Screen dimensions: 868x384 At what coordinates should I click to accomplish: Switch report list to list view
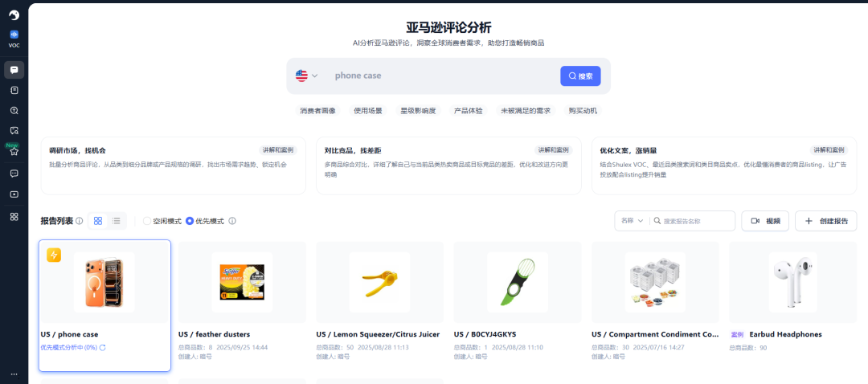click(x=117, y=221)
